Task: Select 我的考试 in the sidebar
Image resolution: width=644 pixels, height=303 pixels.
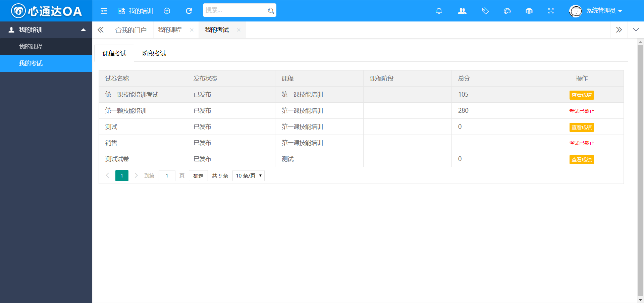Action: (46, 63)
